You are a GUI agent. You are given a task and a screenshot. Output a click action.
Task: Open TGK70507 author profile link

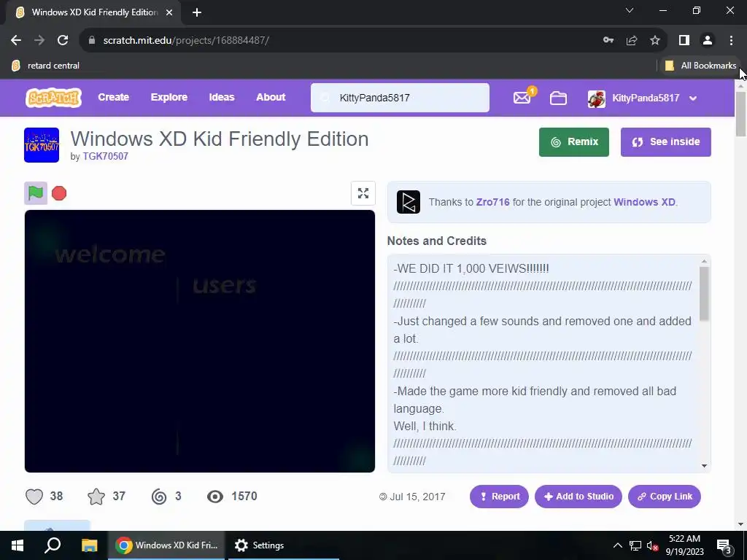point(105,156)
